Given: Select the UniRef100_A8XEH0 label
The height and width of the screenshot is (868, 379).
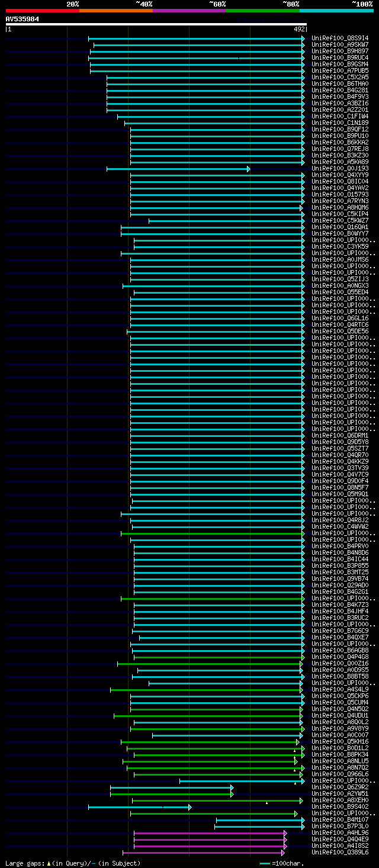Looking at the screenshot, I should click(x=340, y=800).
